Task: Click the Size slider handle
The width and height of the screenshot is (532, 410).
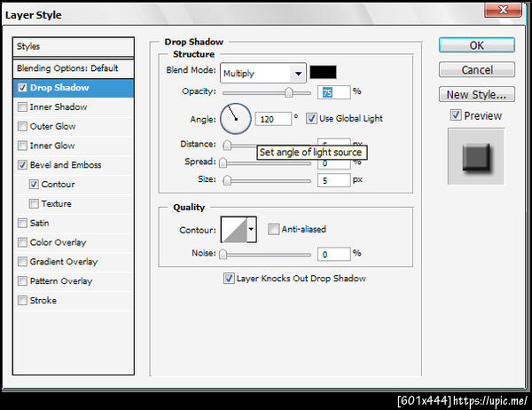Action: 227,180
